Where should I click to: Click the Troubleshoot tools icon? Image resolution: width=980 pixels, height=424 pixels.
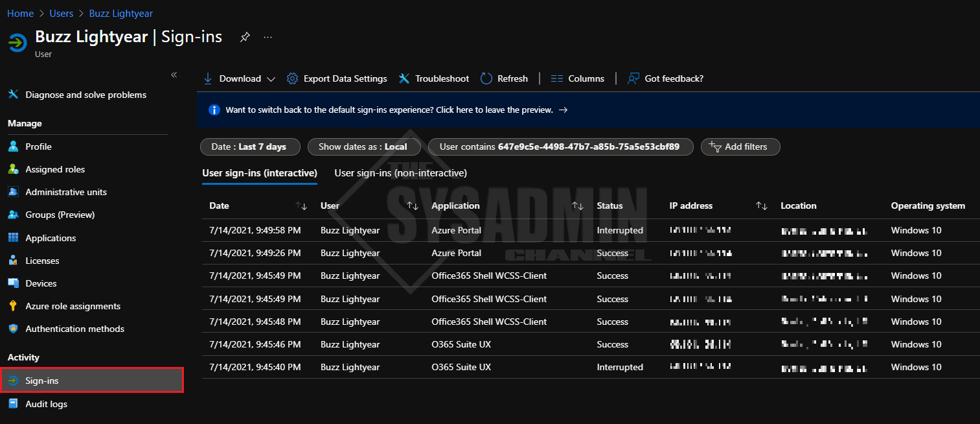(x=404, y=78)
